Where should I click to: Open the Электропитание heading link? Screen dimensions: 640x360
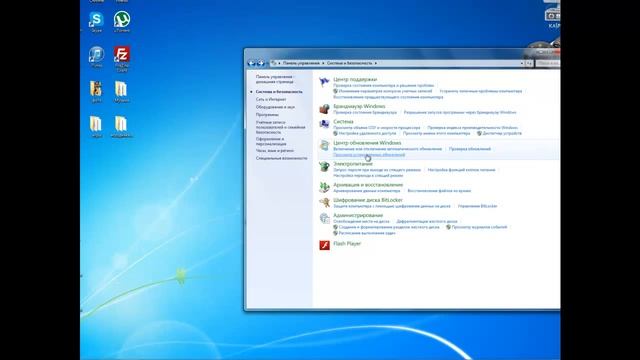click(353, 164)
